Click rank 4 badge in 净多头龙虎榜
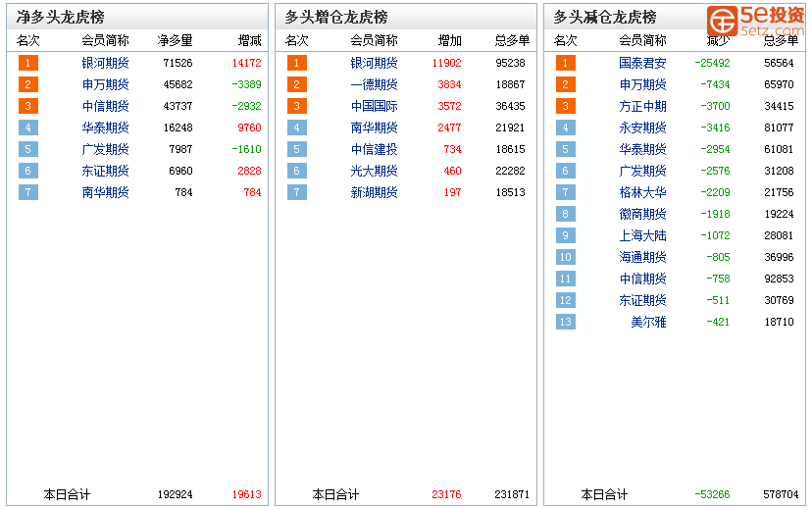Viewport: 812px width, 509px height. pos(28,127)
